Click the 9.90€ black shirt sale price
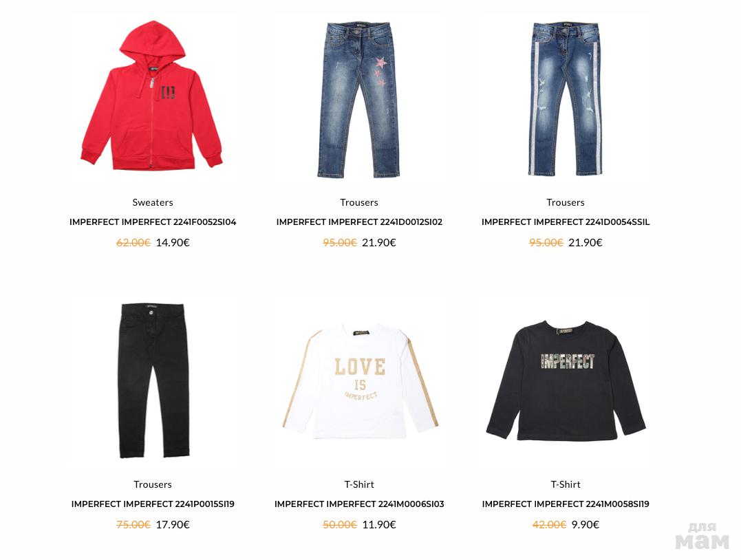 pos(585,524)
